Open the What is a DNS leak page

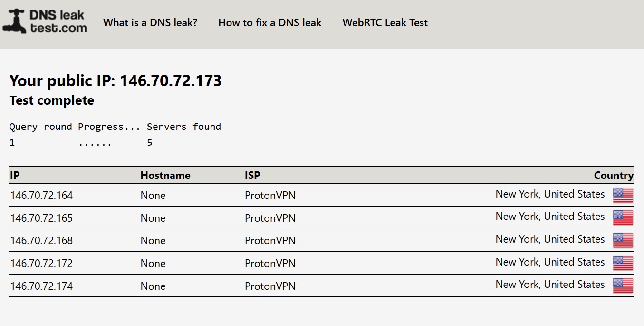point(150,22)
